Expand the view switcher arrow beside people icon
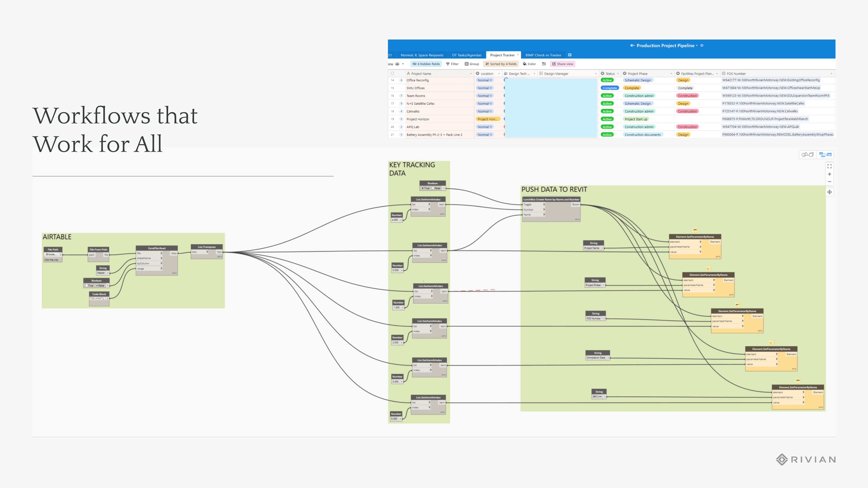The image size is (868, 488). 403,64
